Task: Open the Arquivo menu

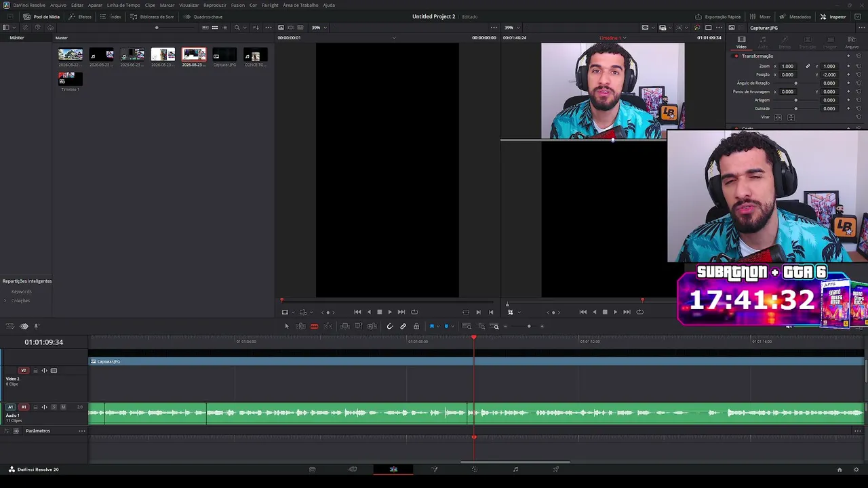Action: (x=58, y=5)
